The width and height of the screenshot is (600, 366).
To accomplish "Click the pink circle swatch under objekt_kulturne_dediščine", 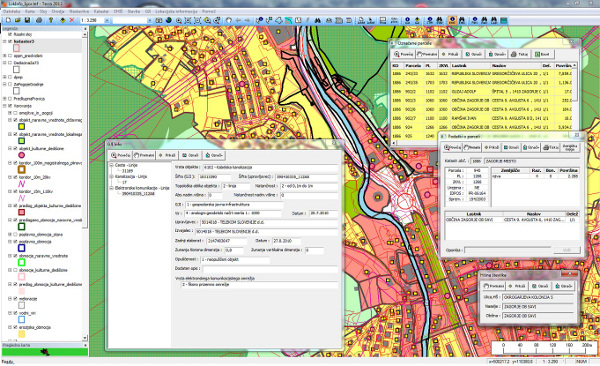I will tap(22, 155).
